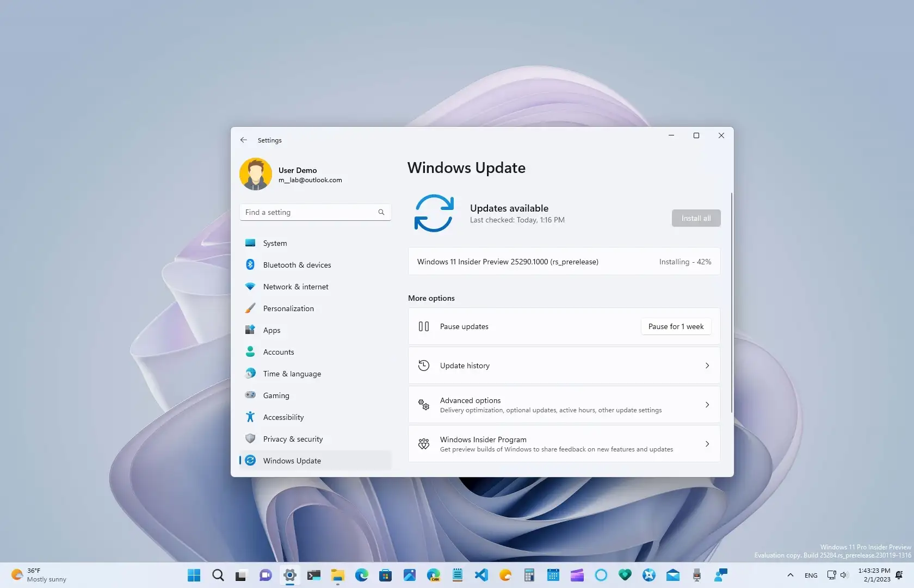Show hidden system tray icons
914x588 pixels.
[791, 575]
